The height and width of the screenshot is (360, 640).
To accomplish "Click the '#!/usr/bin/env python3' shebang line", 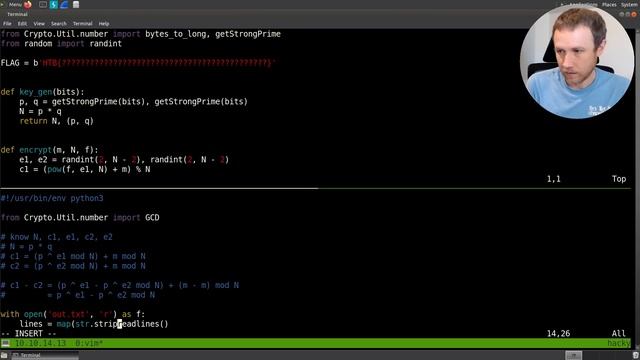I will click(x=52, y=198).
